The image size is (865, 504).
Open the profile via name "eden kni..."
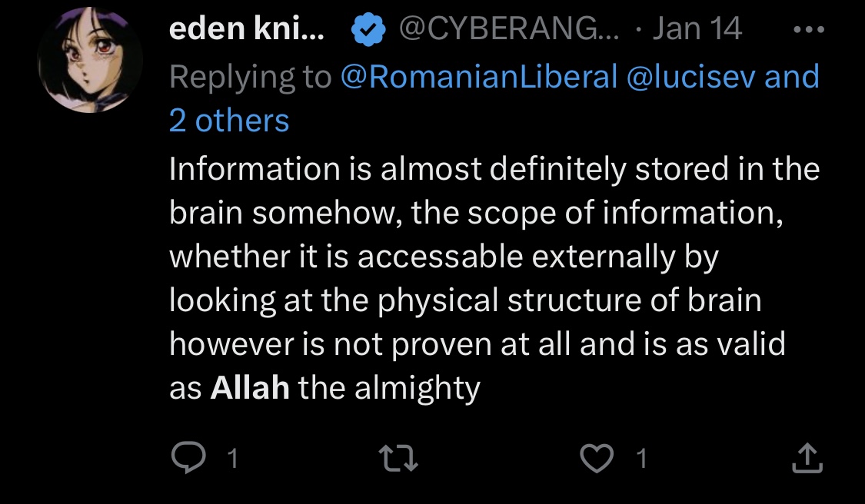(247, 28)
